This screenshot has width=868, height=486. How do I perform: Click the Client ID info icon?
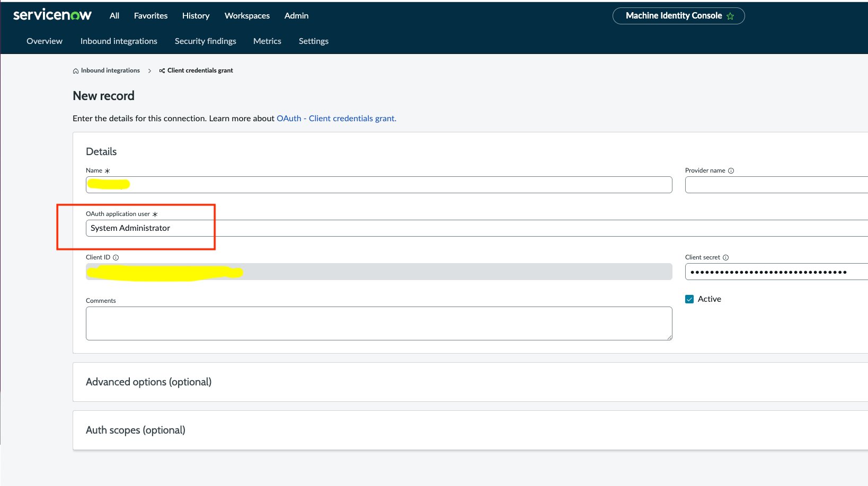click(116, 257)
